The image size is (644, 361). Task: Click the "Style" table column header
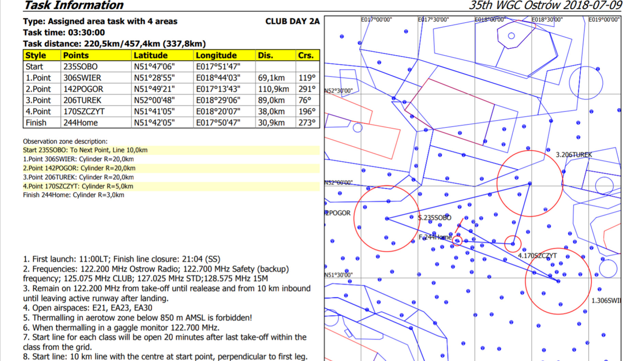(x=36, y=55)
